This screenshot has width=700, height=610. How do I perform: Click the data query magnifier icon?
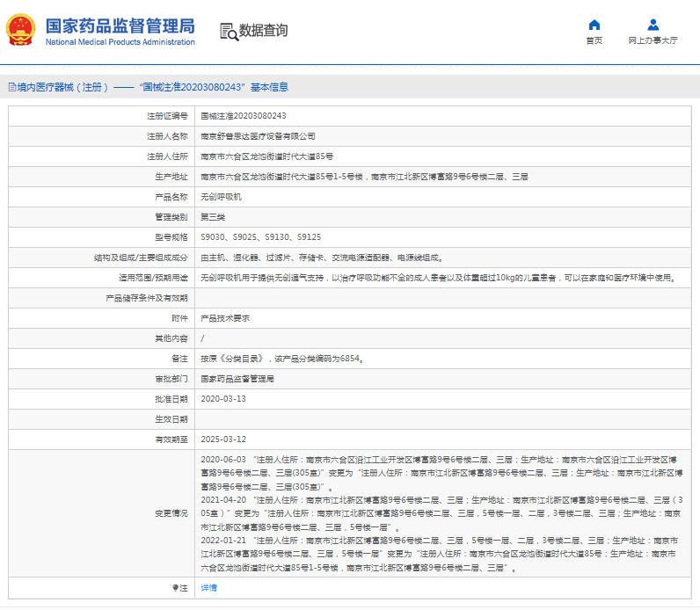(x=229, y=32)
